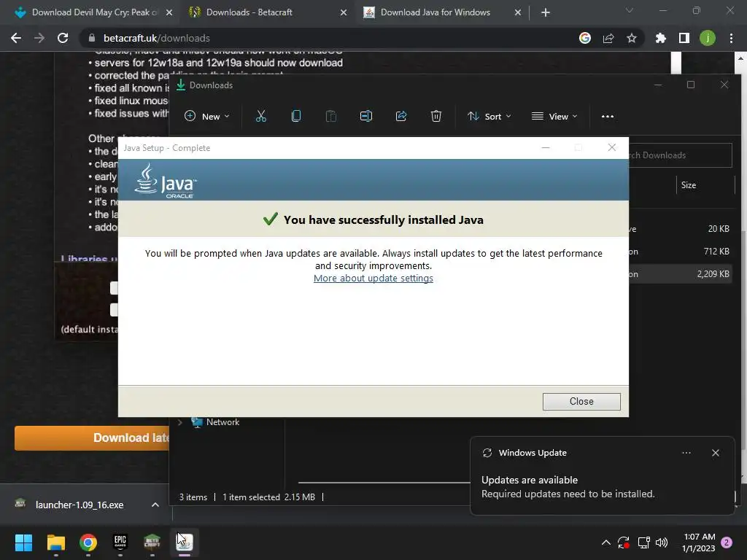Close the Download Java for Windows tab
Image resolution: width=747 pixels, height=560 pixels.
click(518, 12)
